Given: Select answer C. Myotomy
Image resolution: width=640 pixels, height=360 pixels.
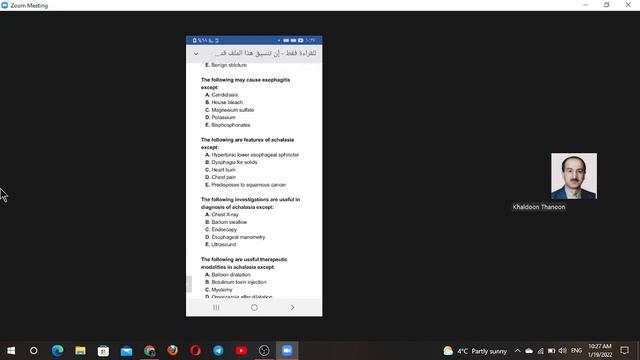Looking at the screenshot, I should 218,290.
